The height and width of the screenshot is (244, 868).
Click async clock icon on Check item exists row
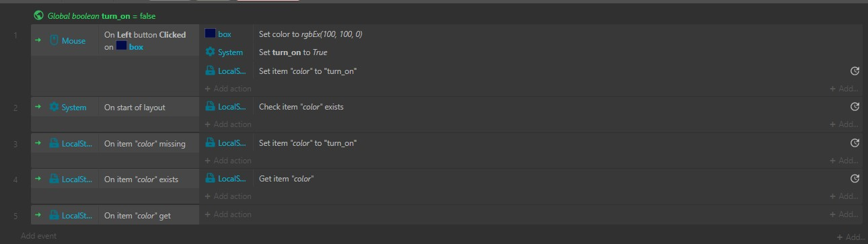coord(855,106)
